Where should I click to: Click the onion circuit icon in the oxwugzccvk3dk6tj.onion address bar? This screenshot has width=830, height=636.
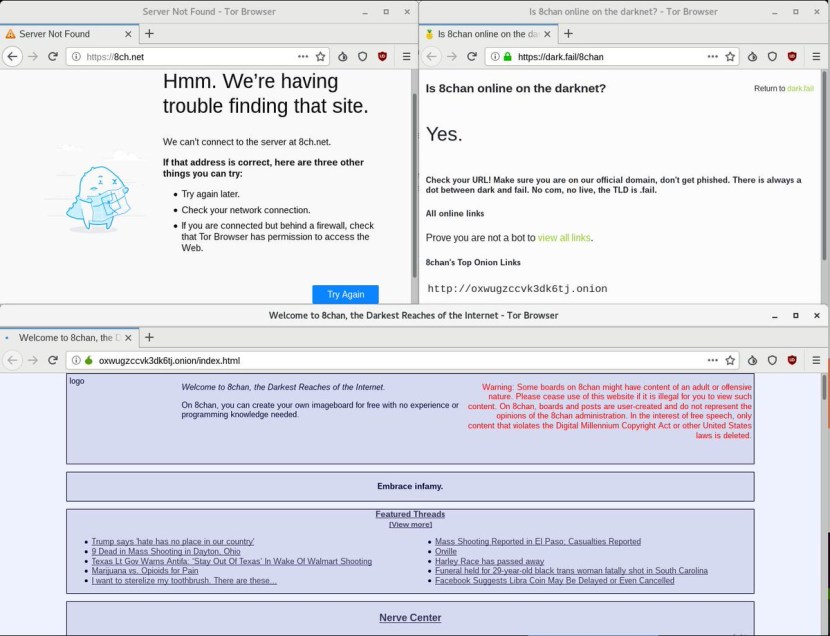88,360
